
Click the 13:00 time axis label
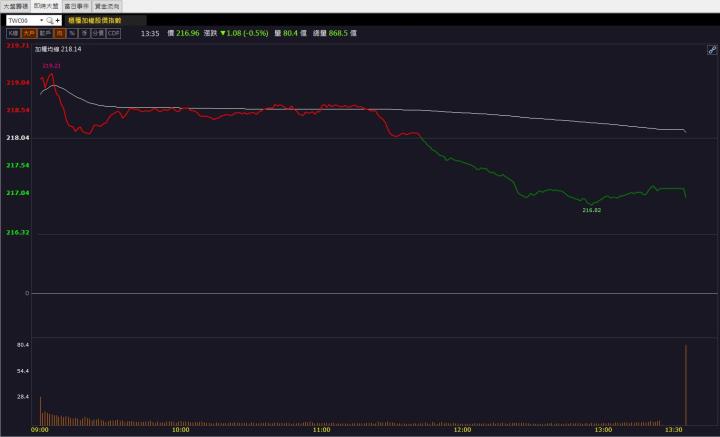(x=603, y=430)
